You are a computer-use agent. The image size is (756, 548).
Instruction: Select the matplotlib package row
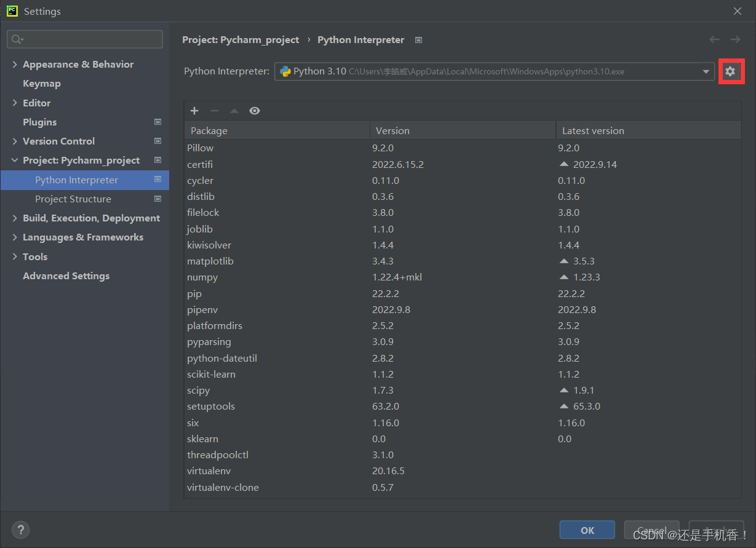pos(463,261)
